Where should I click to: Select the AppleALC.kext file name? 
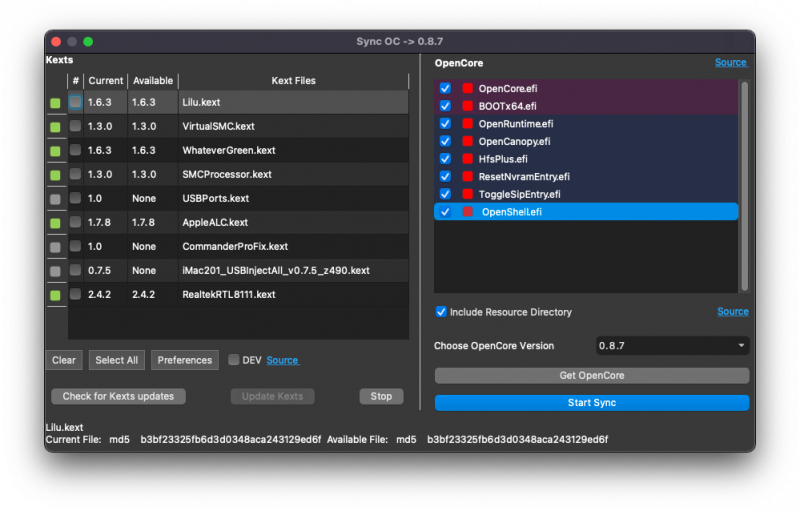point(215,222)
